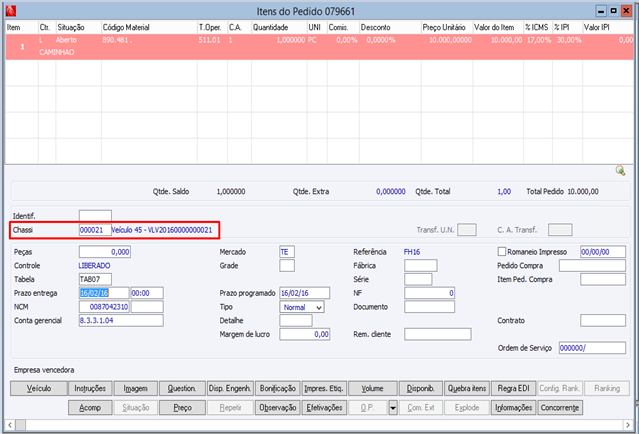Click the Bonificação button
Screen dimensions: 639x434
tap(278, 388)
